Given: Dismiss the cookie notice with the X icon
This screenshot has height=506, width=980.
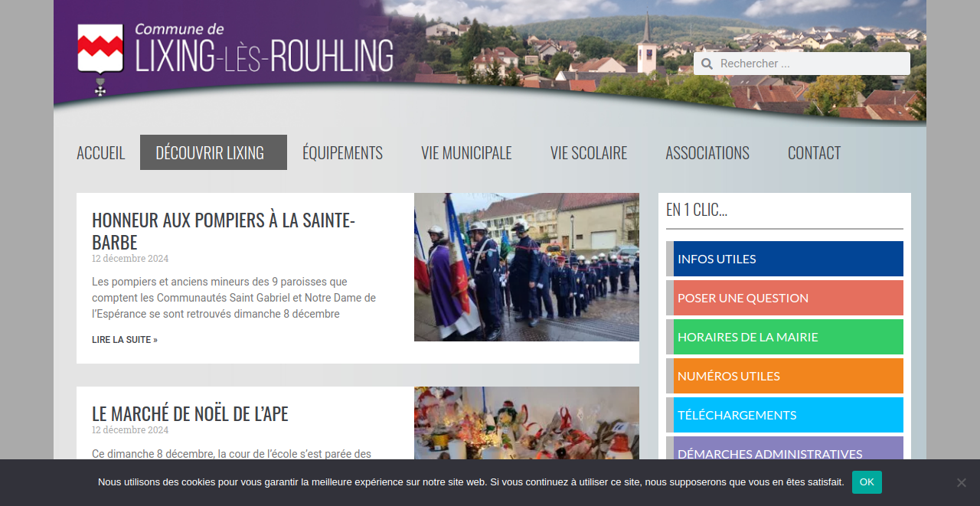Looking at the screenshot, I should point(961,482).
